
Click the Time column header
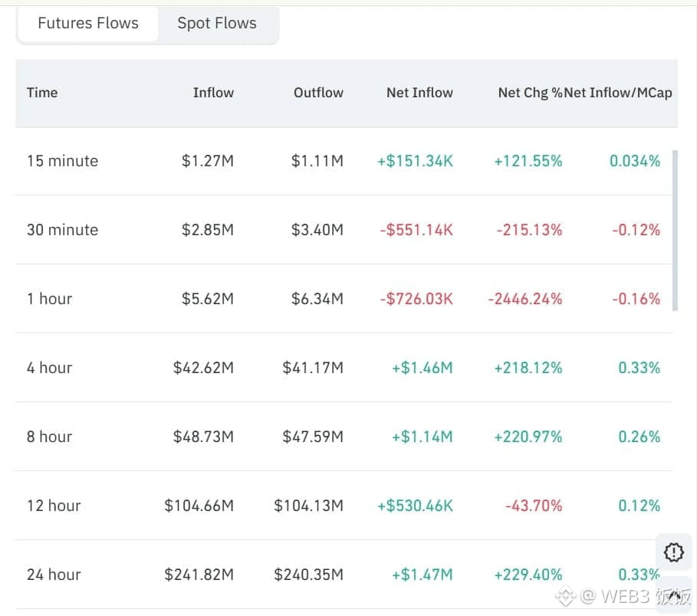pos(42,93)
